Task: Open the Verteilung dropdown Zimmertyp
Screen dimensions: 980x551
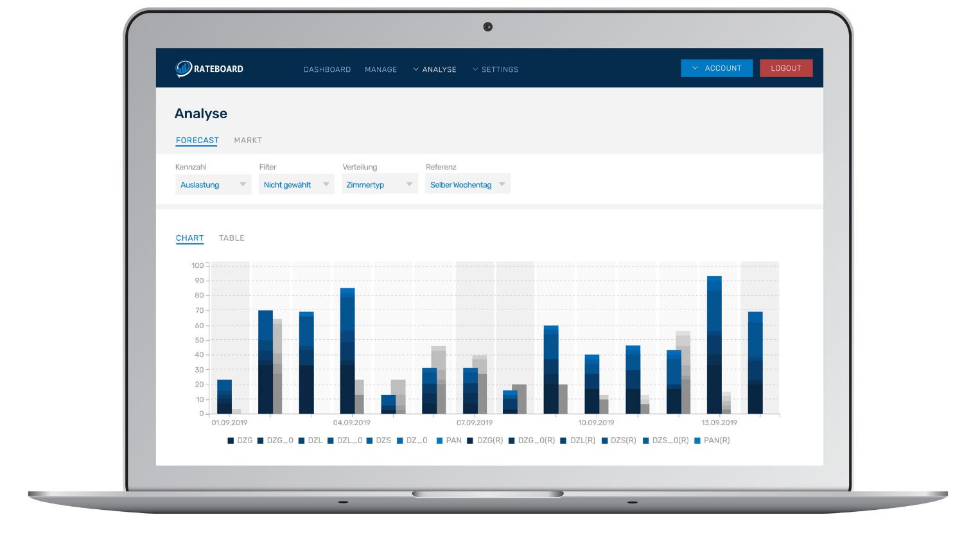Action: [x=380, y=184]
